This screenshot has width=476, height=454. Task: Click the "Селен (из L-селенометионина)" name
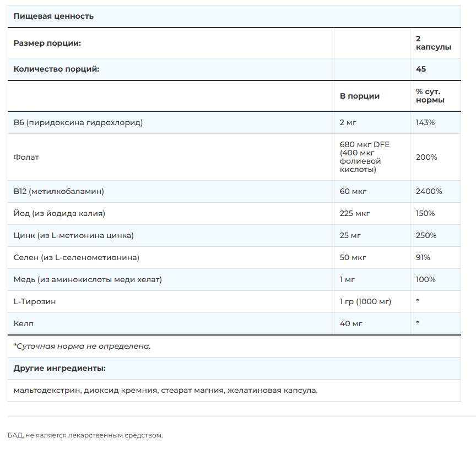click(76, 257)
